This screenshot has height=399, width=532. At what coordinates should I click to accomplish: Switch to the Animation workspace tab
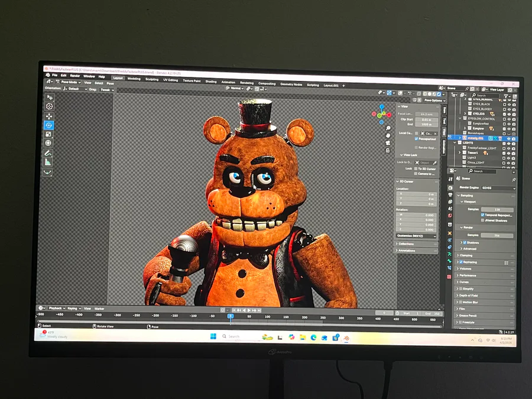tap(228, 82)
